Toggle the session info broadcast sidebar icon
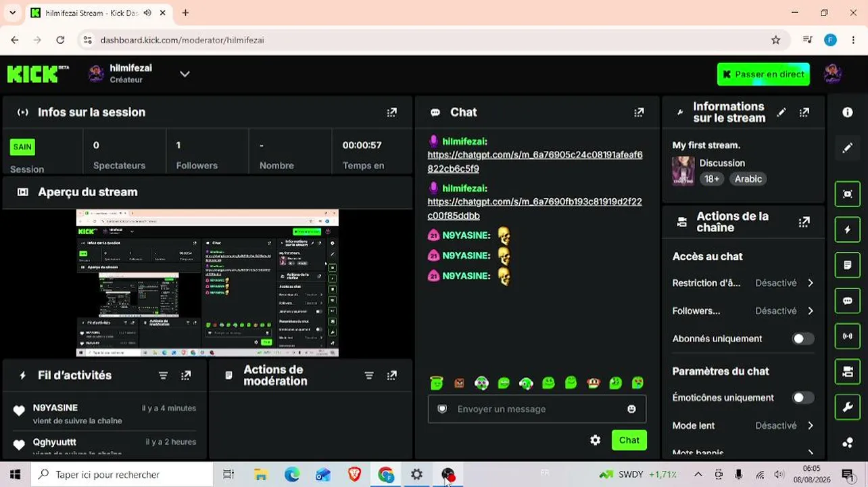 [x=848, y=336]
